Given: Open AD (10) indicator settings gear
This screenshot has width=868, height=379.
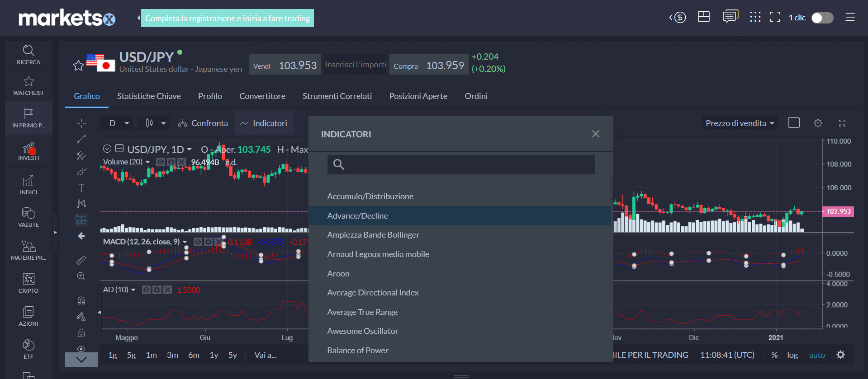Looking at the screenshot, I should (x=157, y=290).
